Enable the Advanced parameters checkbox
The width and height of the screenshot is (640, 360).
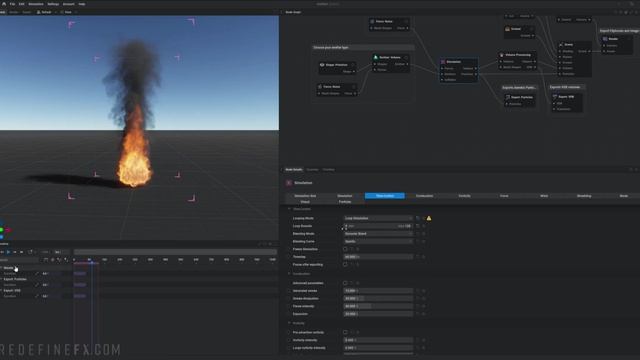(x=345, y=283)
